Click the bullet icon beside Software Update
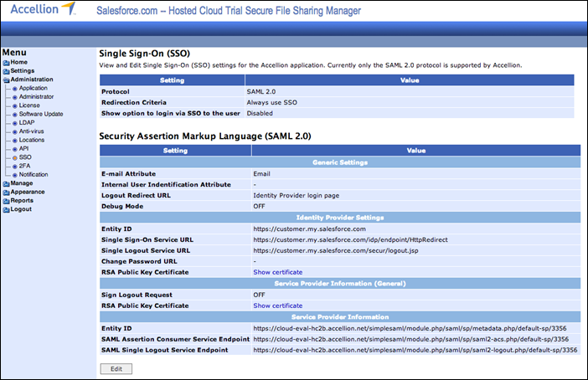588x380 pixels. pyautogui.click(x=15, y=115)
